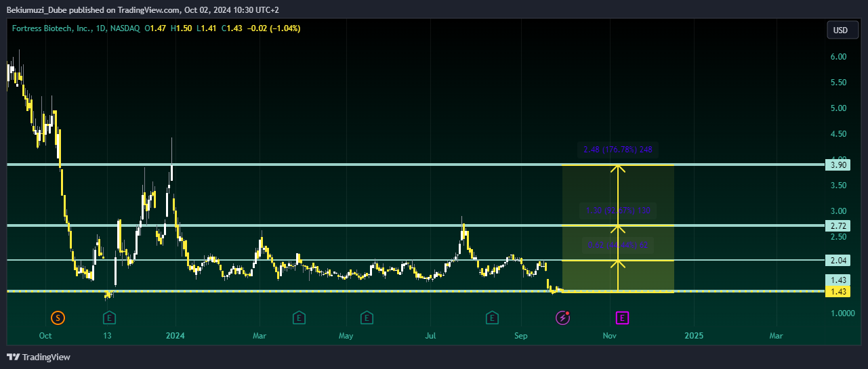
Task: Click the 2024 time axis label
Action: 175,336
